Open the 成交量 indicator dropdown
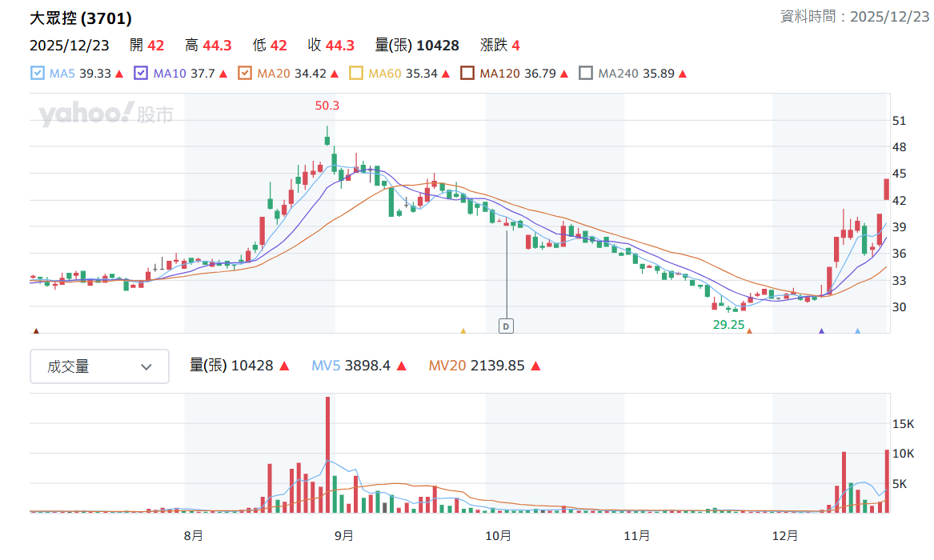 pos(99,366)
